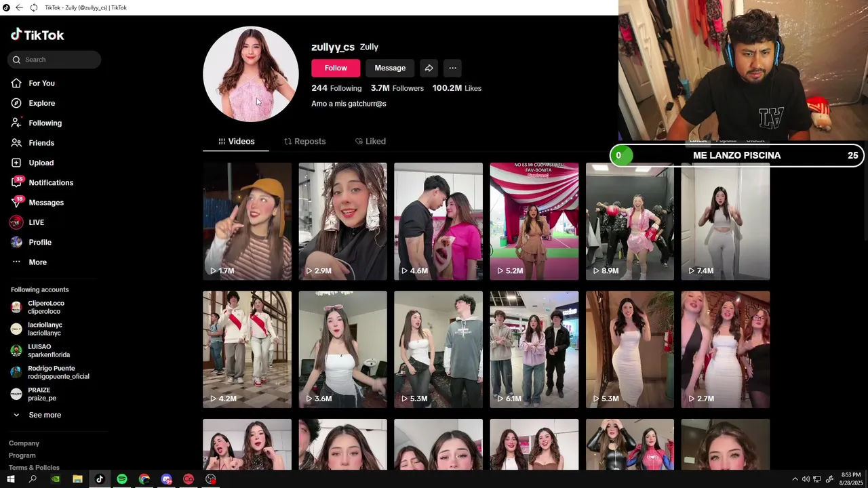Image resolution: width=868 pixels, height=488 pixels.
Task: Switch to the Liked tab
Action: [x=370, y=142]
